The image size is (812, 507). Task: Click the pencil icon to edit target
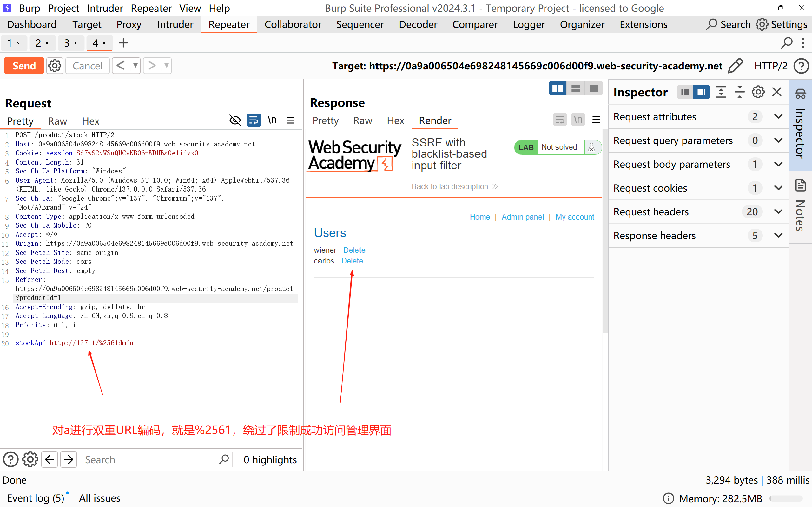736,66
